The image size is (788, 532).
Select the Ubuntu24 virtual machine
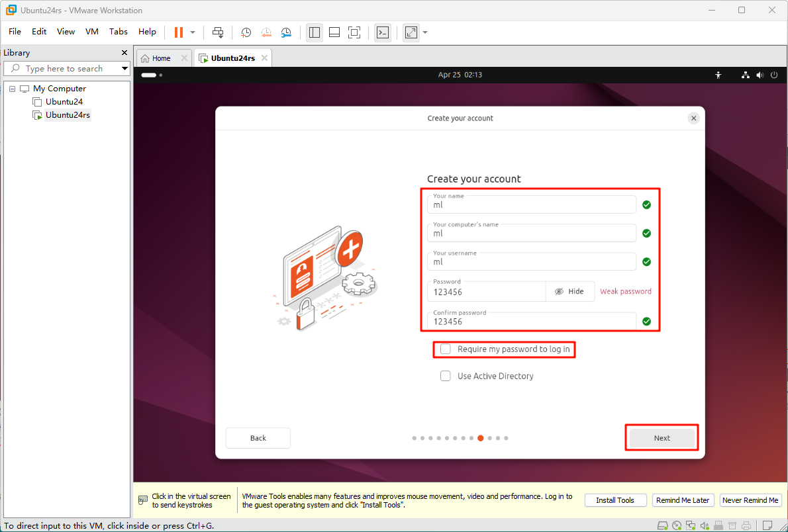[x=64, y=101]
